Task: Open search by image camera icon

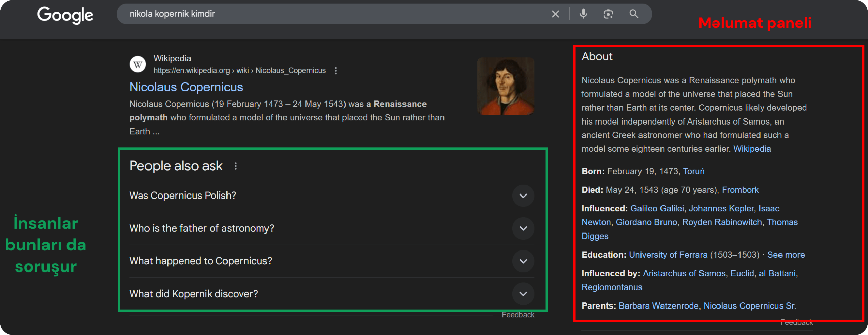Action: (608, 14)
